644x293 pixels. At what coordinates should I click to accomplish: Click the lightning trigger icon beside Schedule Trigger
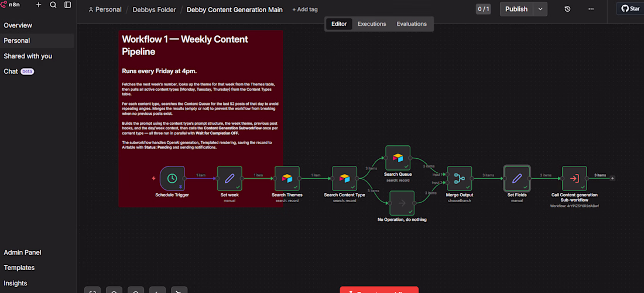pyautogui.click(x=153, y=178)
